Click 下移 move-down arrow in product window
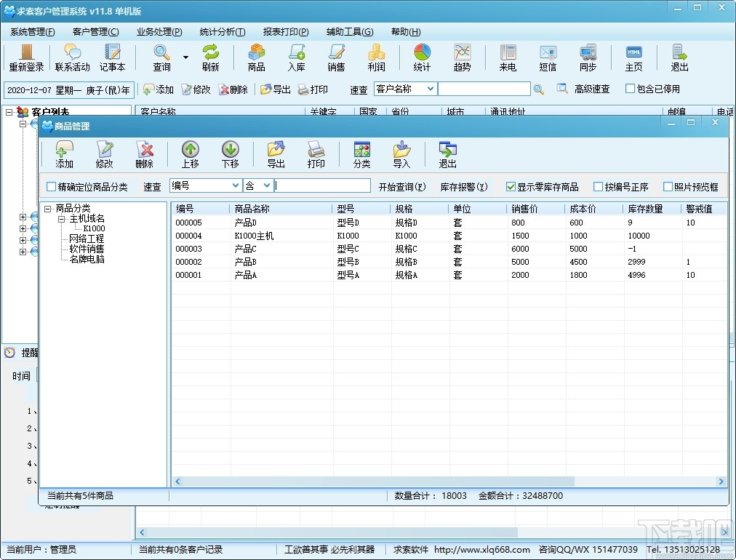The width and height of the screenshot is (736, 560). pos(230,154)
